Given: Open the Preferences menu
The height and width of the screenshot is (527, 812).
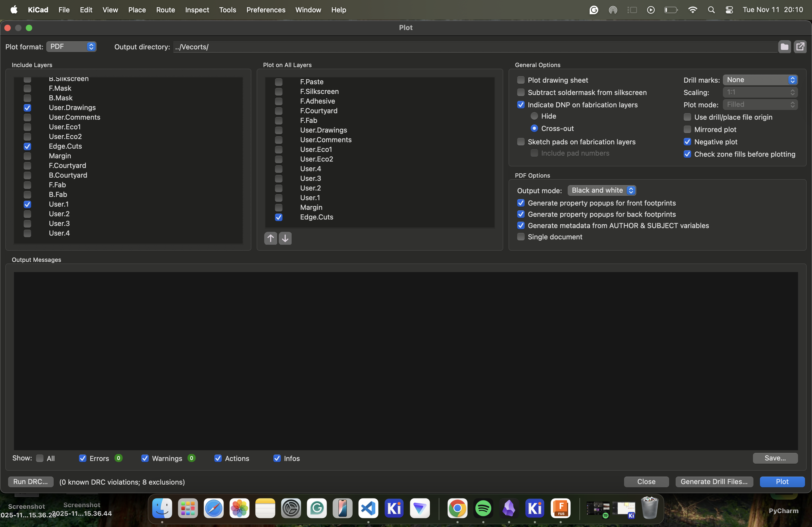Looking at the screenshot, I should click(x=266, y=10).
